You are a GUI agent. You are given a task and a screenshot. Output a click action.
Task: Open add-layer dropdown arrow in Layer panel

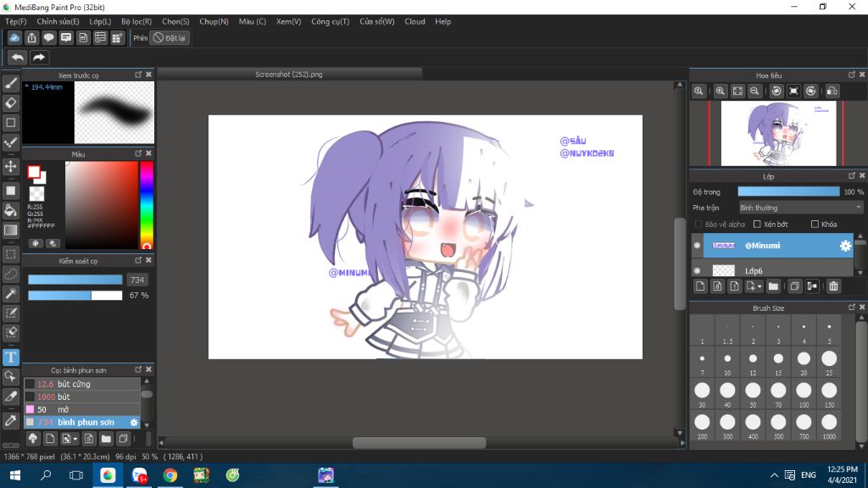point(760,286)
